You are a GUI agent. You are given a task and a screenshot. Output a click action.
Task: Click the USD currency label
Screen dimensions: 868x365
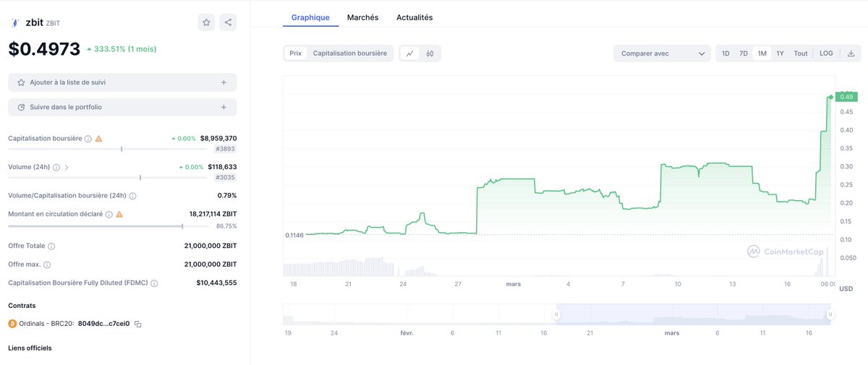(x=846, y=288)
